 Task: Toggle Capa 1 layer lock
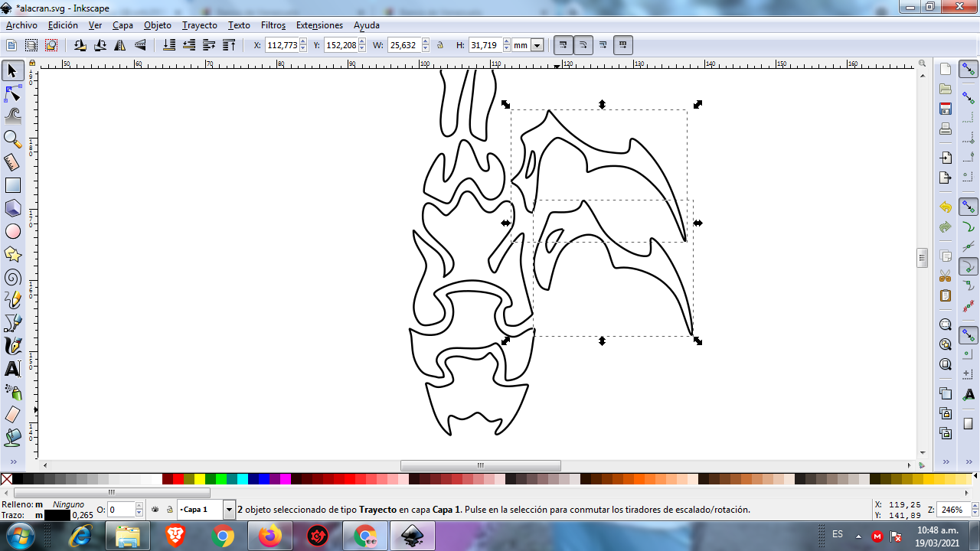(169, 509)
